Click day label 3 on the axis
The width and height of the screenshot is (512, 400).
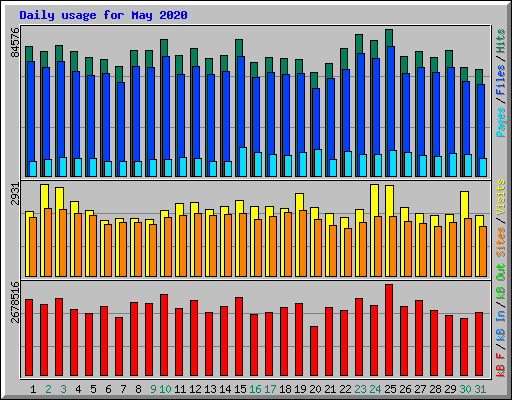coord(63,389)
